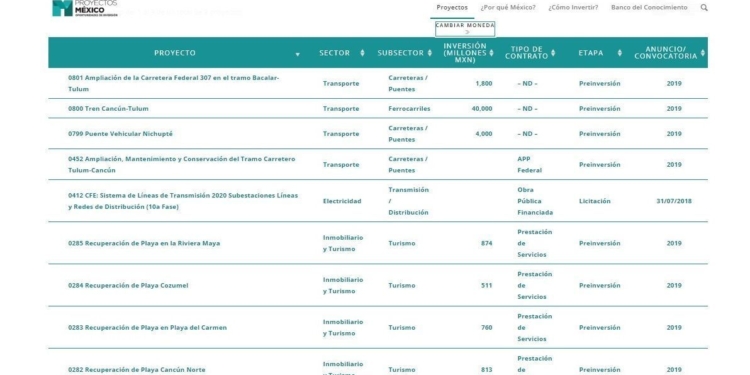Screen dimensions: 750x375
Task: Open project 0800 Tren Cancún-Tulum
Action: pos(108,109)
